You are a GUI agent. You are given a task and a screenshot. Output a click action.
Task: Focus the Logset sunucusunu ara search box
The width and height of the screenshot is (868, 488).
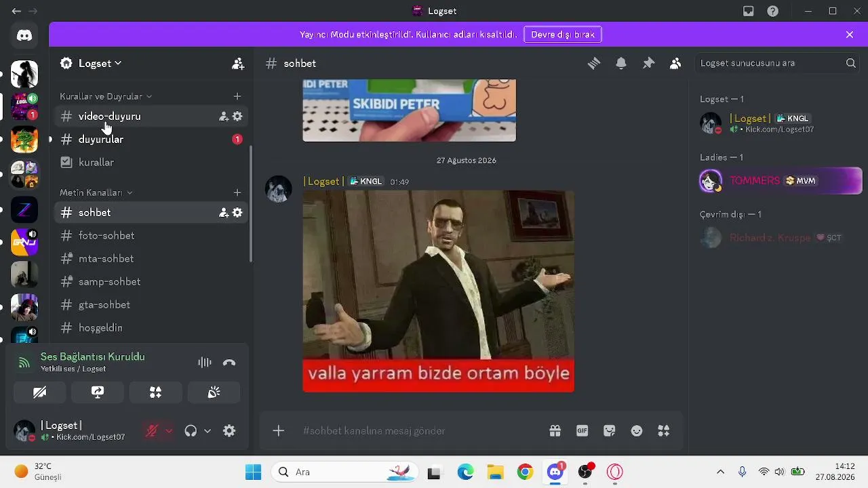click(x=778, y=63)
